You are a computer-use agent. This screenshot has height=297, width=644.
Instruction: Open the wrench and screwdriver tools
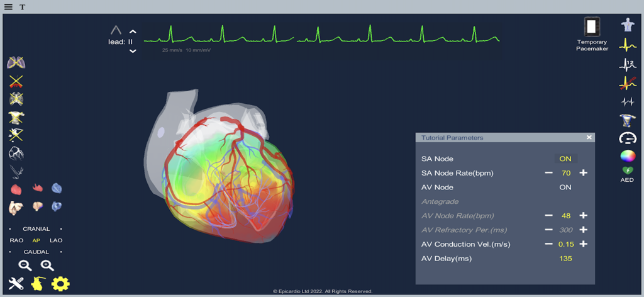coord(16,283)
